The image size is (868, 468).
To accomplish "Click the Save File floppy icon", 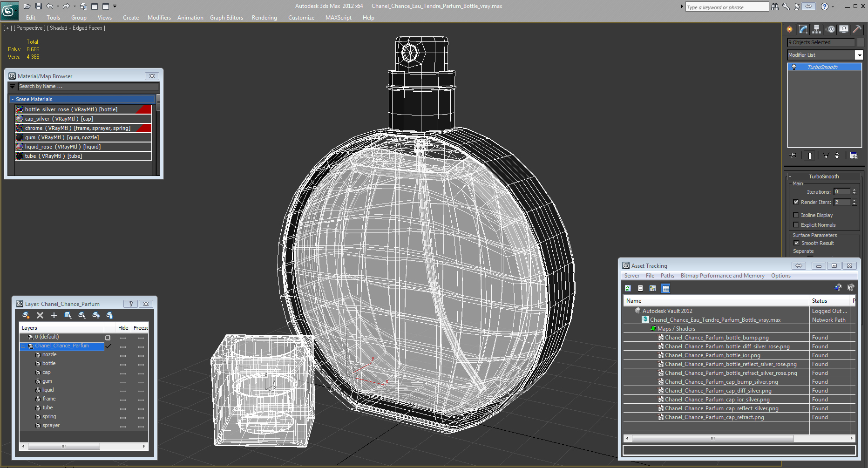I will click(39, 6).
